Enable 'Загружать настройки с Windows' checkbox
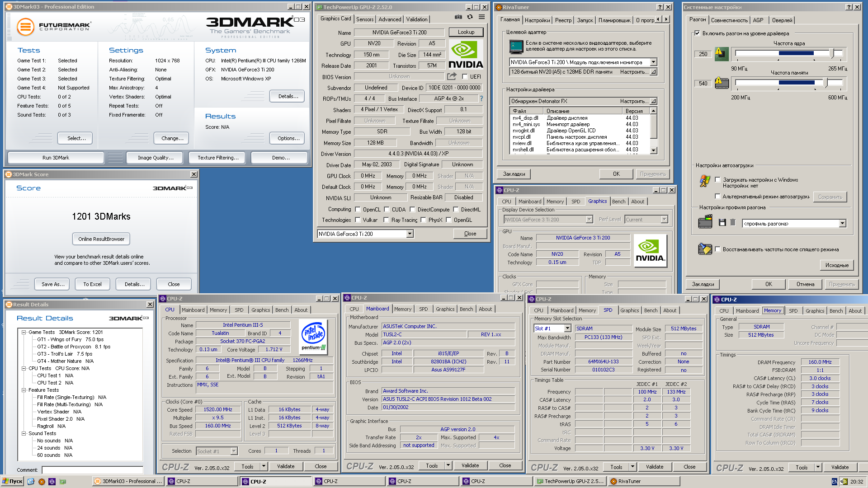Image resolution: width=868 pixels, height=488 pixels. 717,180
